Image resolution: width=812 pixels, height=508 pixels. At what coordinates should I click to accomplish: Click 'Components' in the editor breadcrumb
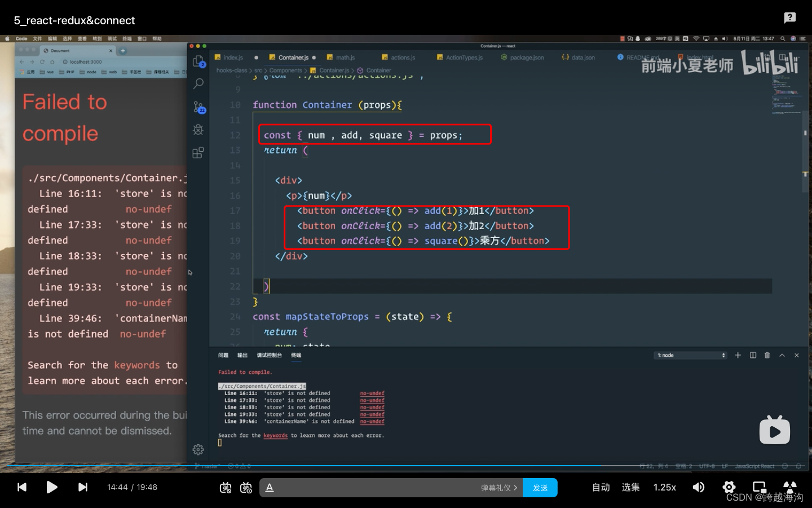[285, 71]
